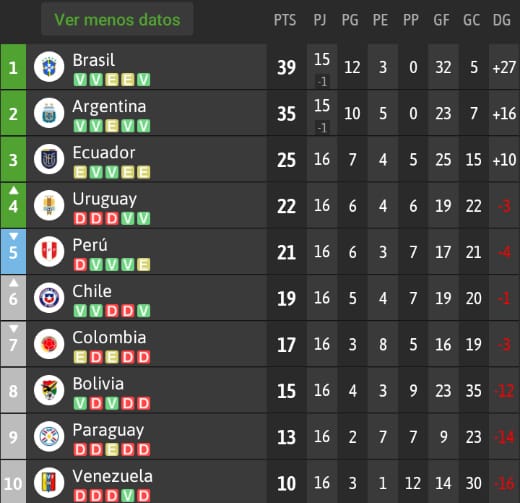This screenshot has height=503, width=520.
Task: Open the Uruguay team crest
Action: (x=49, y=205)
